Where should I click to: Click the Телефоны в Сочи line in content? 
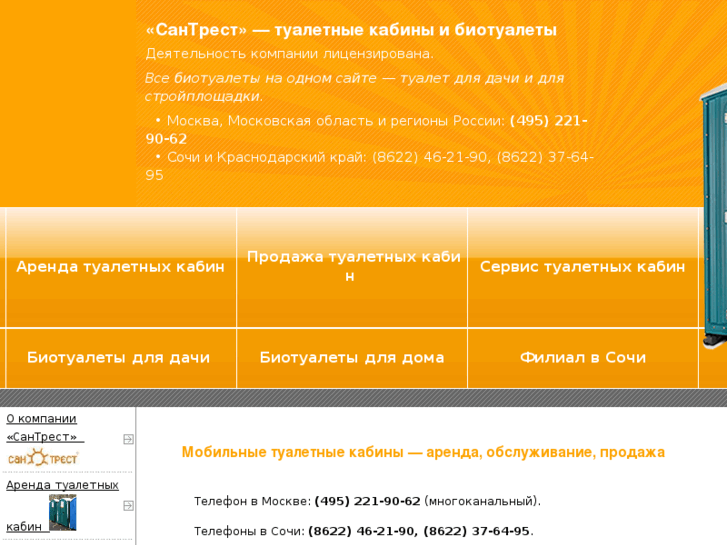point(364,531)
